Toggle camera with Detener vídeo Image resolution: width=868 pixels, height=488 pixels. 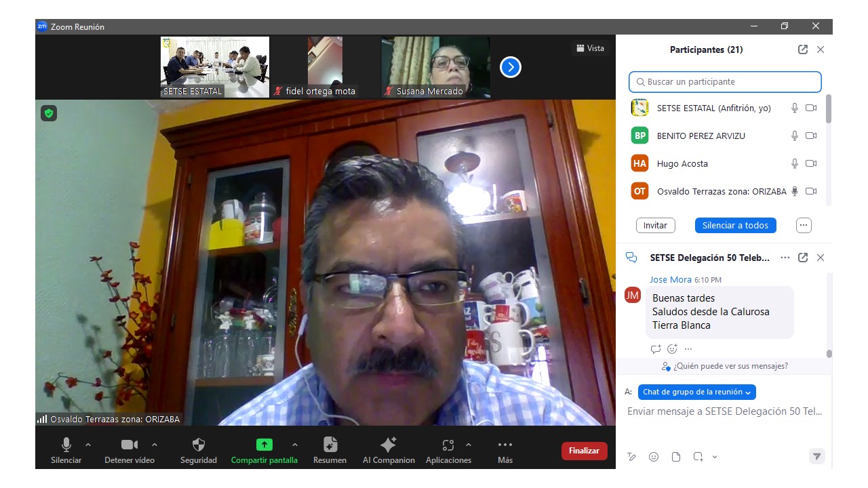129,445
